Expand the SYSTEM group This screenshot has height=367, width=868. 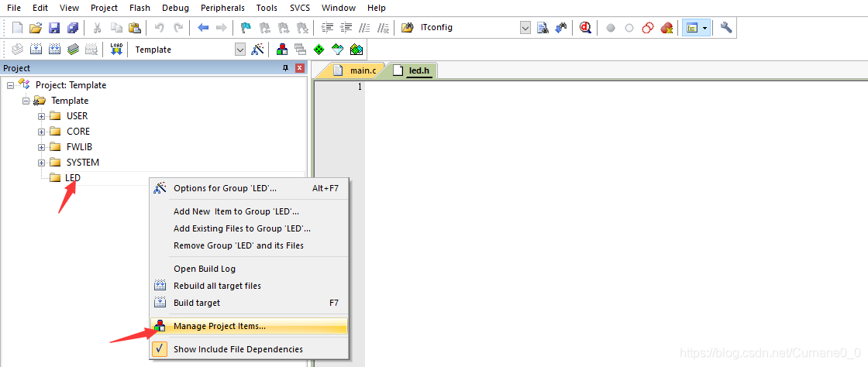pos(41,163)
